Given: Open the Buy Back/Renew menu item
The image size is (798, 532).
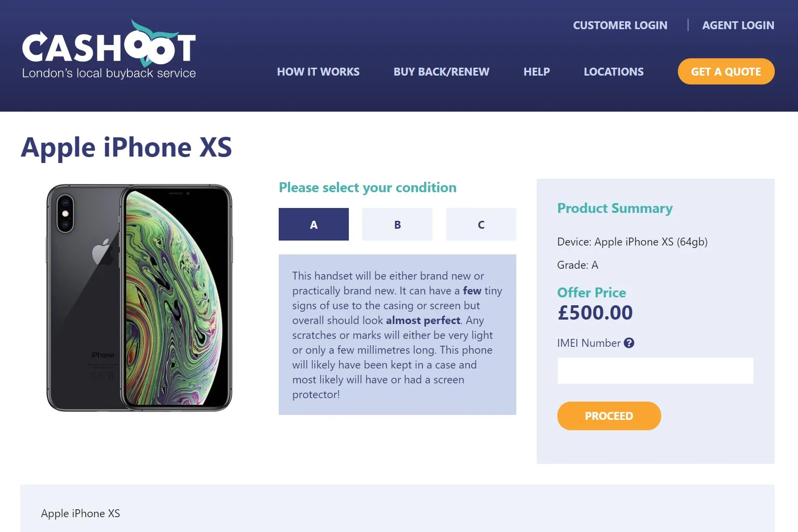Looking at the screenshot, I should coord(441,72).
